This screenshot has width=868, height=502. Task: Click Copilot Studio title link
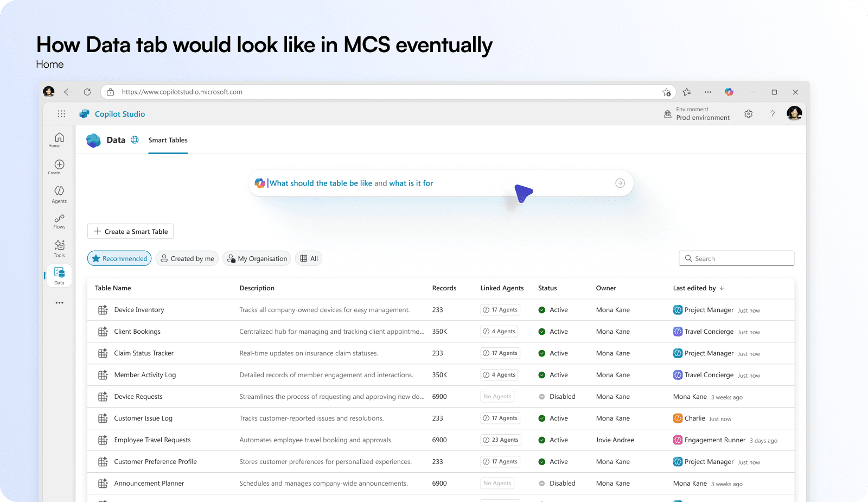(x=120, y=114)
